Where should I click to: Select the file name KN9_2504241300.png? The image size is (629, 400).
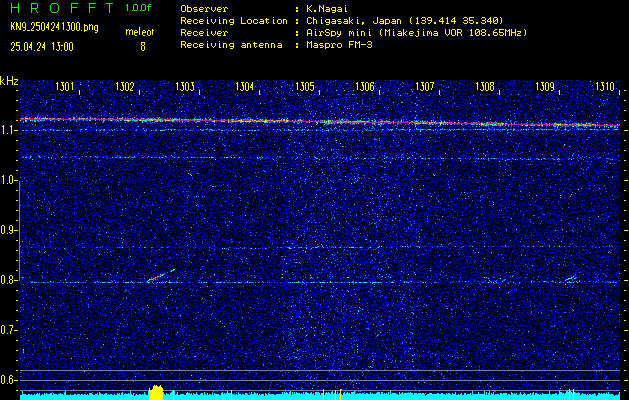click(54, 27)
